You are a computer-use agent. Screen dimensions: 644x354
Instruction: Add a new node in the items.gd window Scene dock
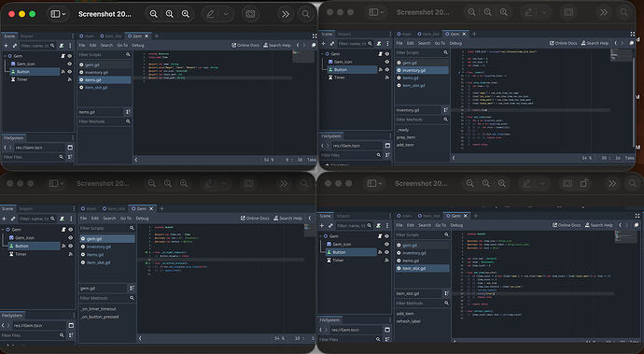pyautogui.click(x=6, y=46)
